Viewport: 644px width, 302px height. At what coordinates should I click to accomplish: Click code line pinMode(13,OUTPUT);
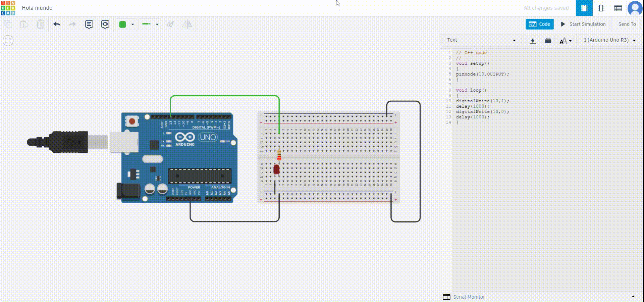[x=482, y=74]
